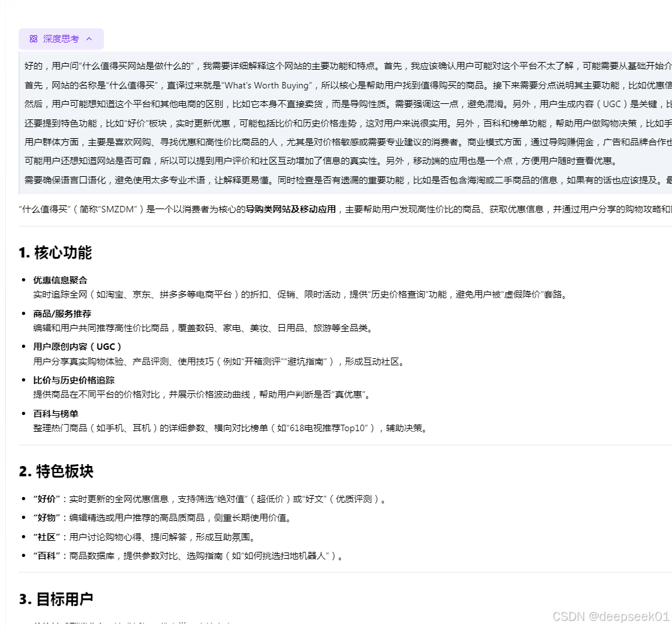The width and height of the screenshot is (672, 628).
Task: Click the heading 3. 目标用户
Action: point(56,599)
